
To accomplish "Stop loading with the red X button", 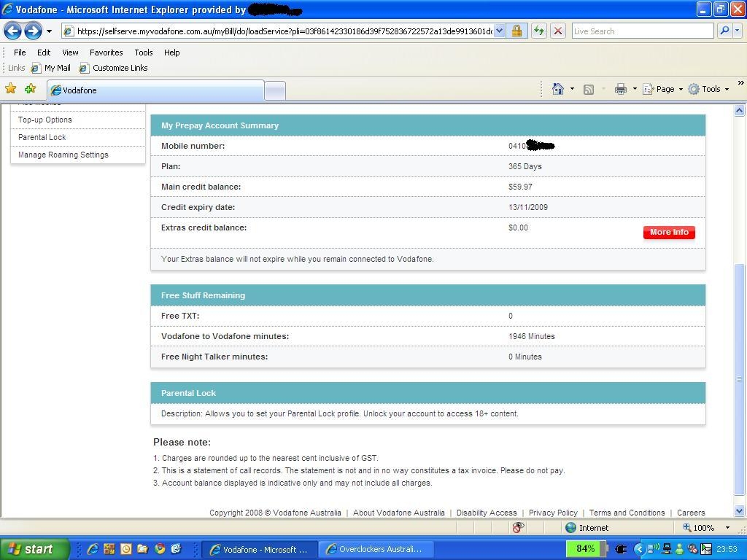I will (x=558, y=31).
